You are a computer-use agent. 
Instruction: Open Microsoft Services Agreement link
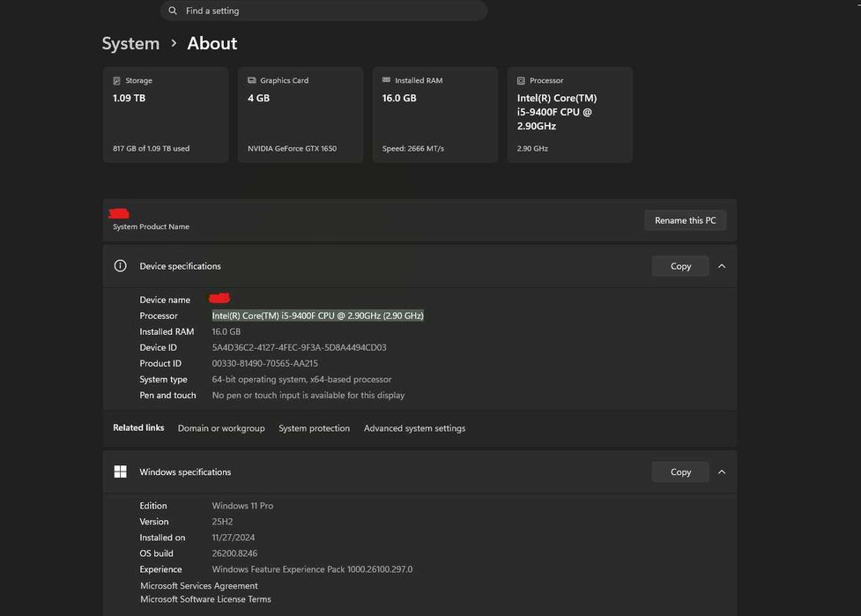(x=199, y=586)
